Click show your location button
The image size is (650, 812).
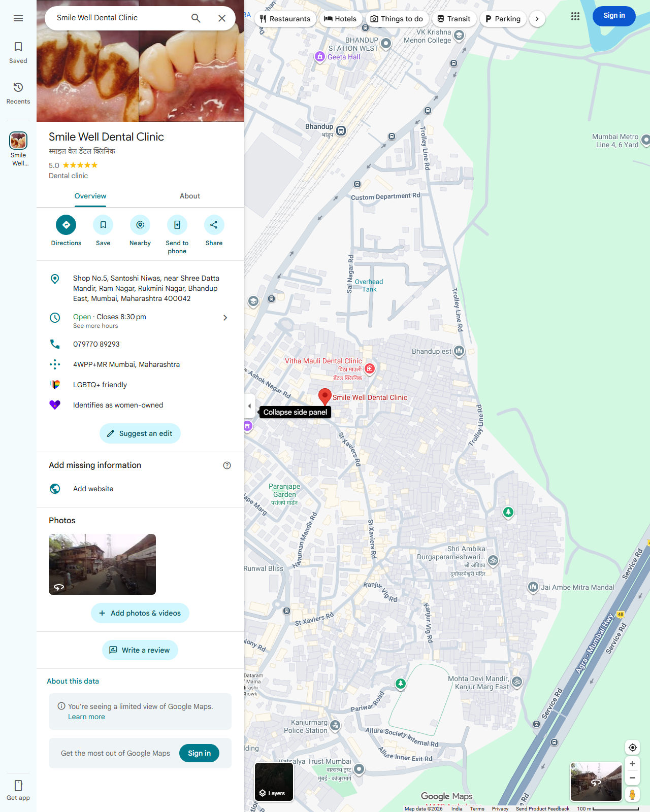click(632, 748)
